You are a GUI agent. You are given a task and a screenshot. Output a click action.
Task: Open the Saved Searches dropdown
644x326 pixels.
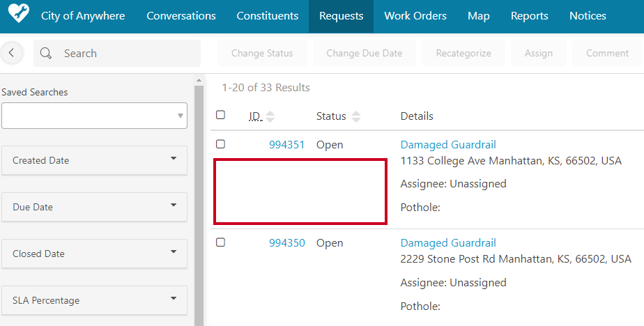pos(95,116)
